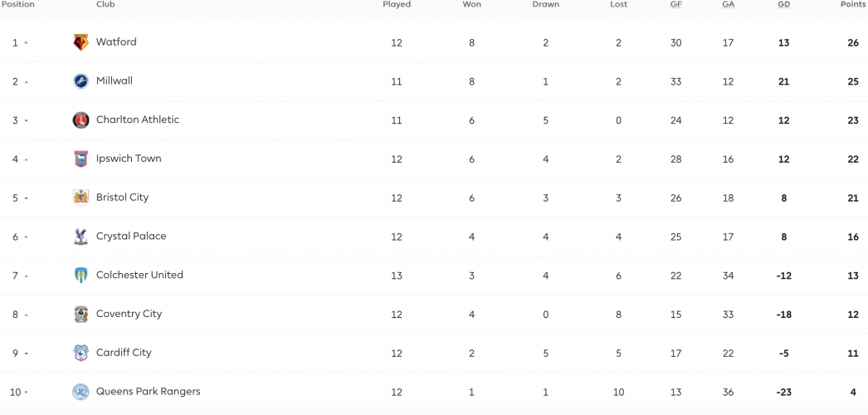This screenshot has height=415, width=868.
Task: Click the Points column header
Action: pos(853,4)
